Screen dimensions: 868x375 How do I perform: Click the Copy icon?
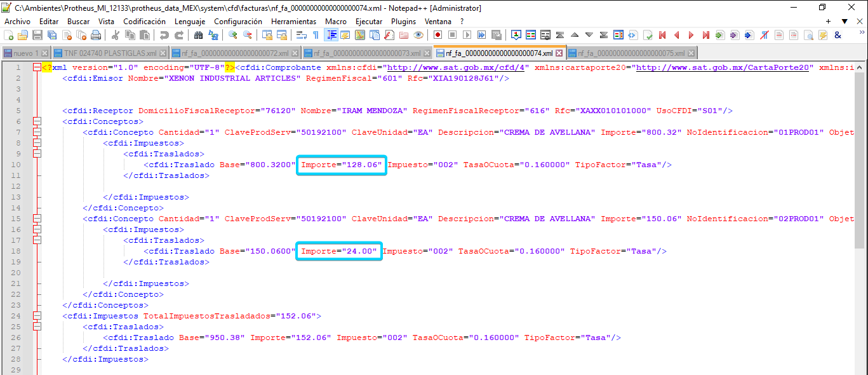click(130, 35)
